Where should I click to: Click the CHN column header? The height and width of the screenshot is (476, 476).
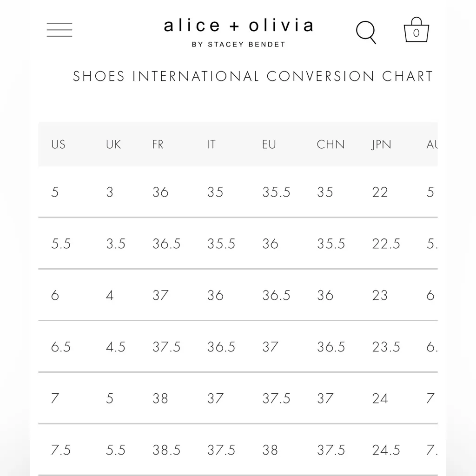pyautogui.click(x=331, y=145)
